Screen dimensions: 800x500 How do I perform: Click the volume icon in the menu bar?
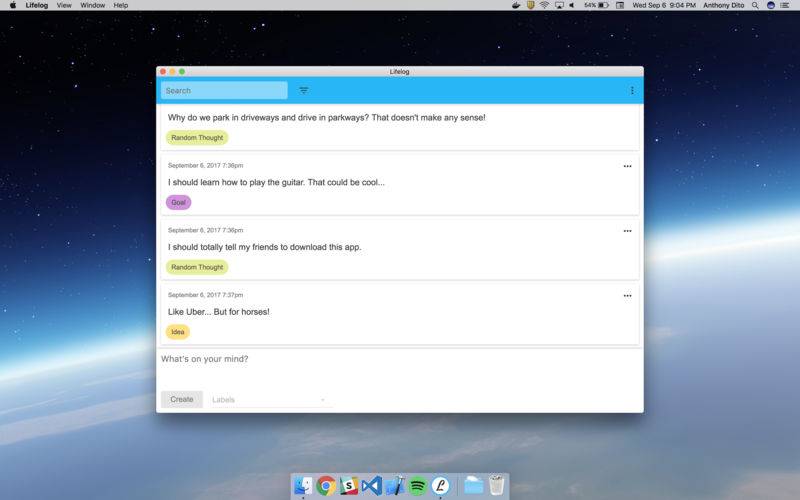point(572,5)
